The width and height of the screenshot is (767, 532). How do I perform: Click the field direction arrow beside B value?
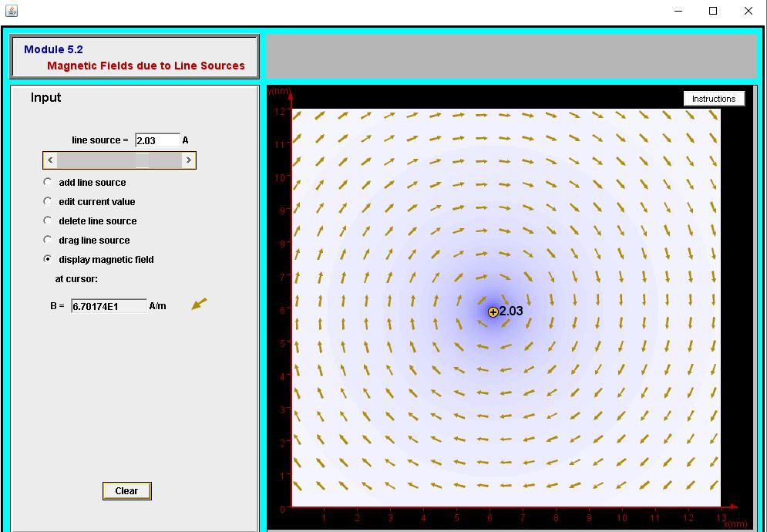tap(199, 304)
